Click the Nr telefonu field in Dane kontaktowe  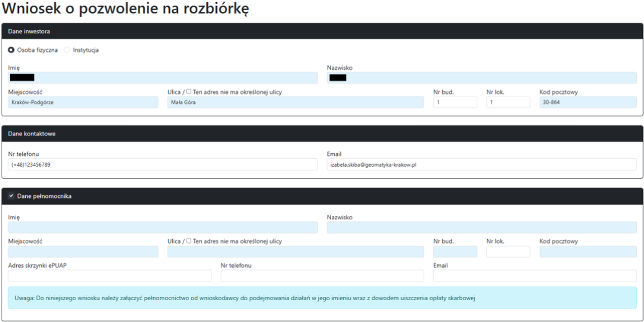pyautogui.click(x=162, y=164)
